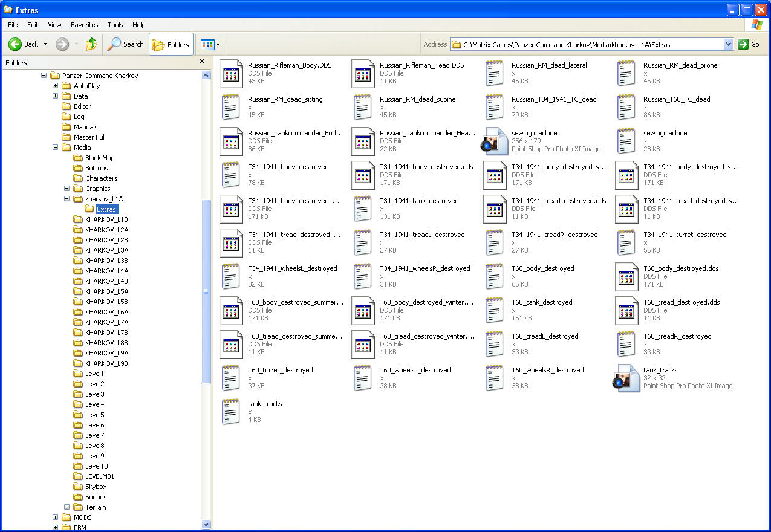The width and height of the screenshot is (771, 532).
Task: Open the File menu
Action: coord(13,25)
